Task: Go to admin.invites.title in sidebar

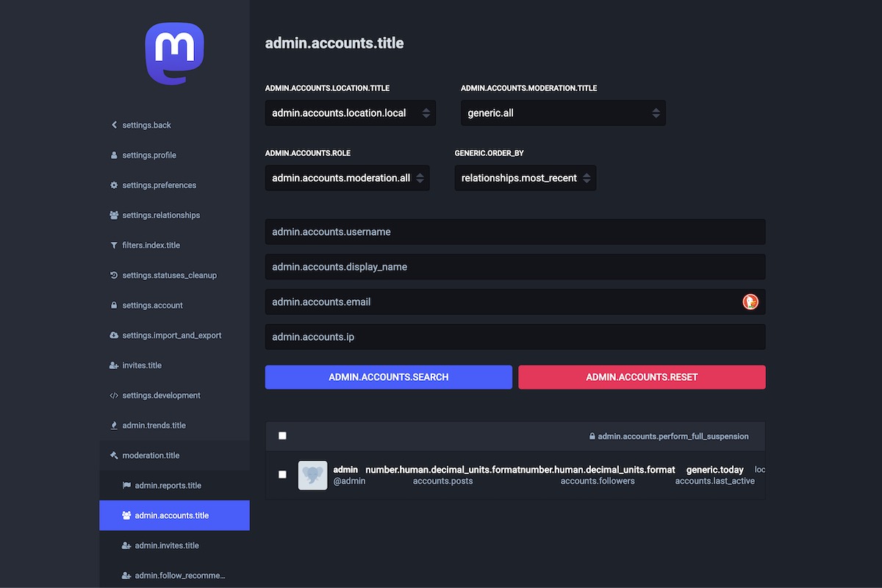Action: click(x=167, y=545)
